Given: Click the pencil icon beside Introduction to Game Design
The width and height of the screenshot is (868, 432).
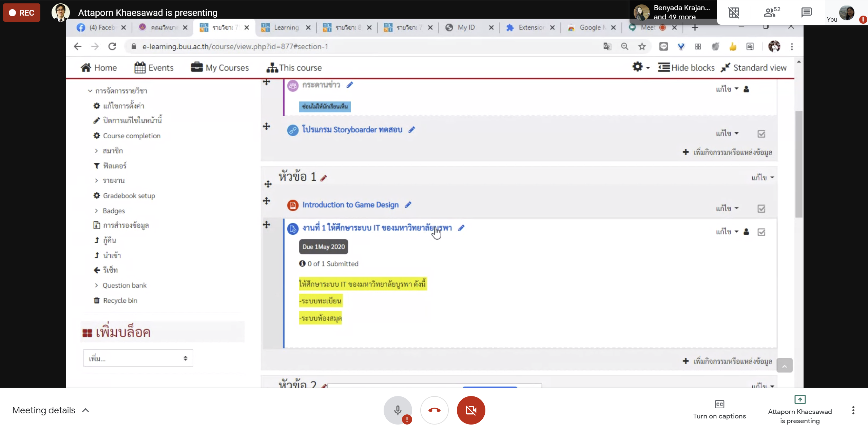Looking at the screenshot, I should [x=408, y=205].
